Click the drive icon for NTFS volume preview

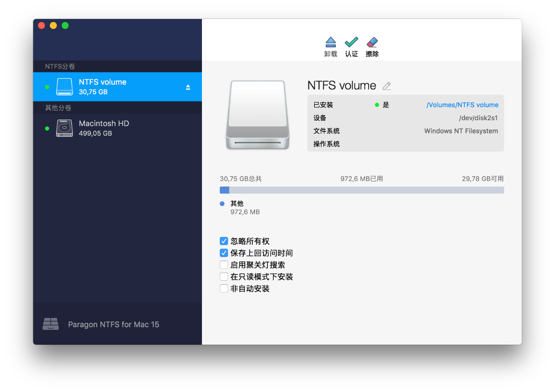tap(257, 114)
